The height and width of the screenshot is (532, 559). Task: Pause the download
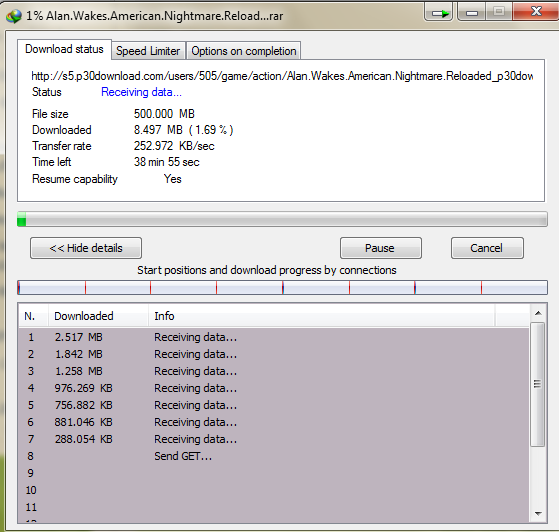pyautogui.click(x=380, y=248)
